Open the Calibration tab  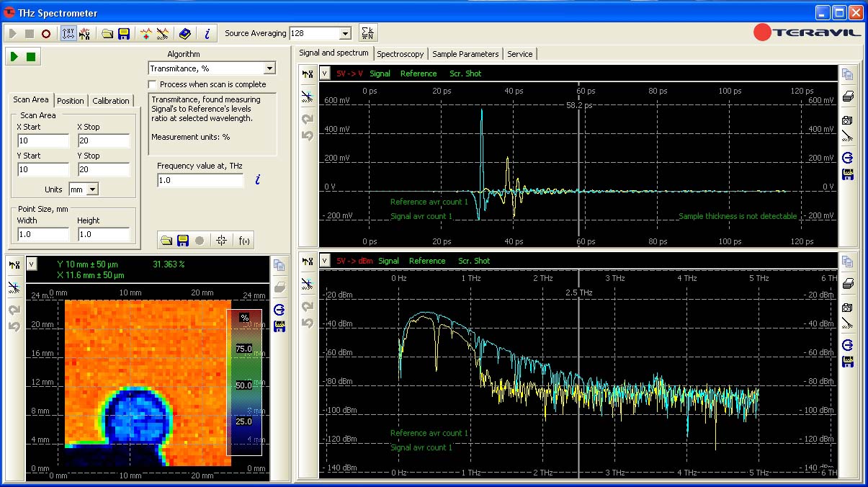tap(111, 101)
